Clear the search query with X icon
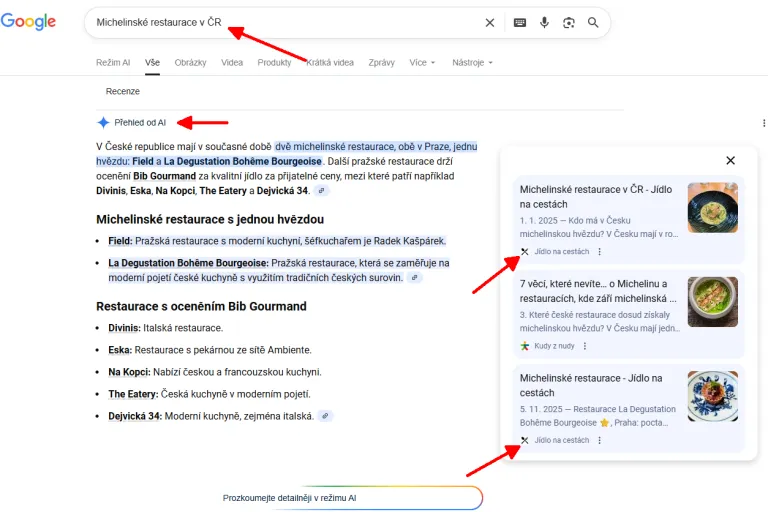This screenshot has width=768, height=512. (489, 23)
